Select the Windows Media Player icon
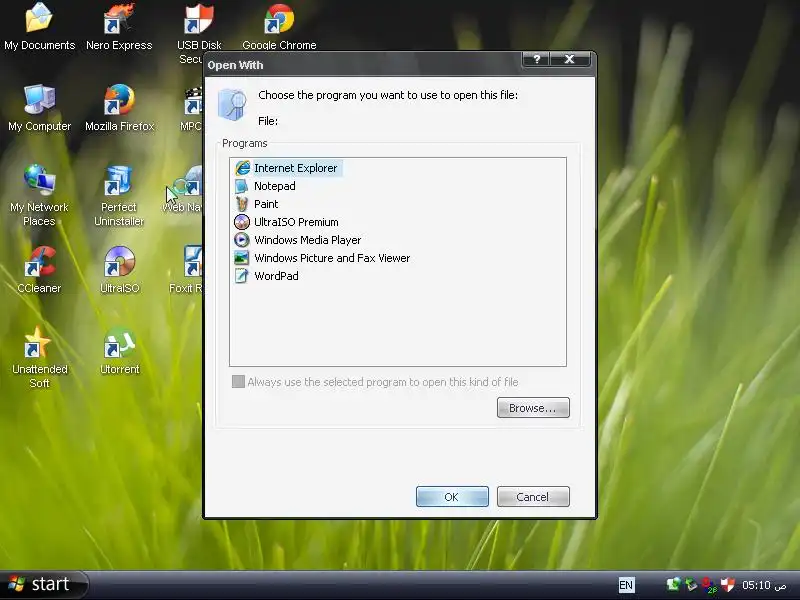 (x=241, y=240)
